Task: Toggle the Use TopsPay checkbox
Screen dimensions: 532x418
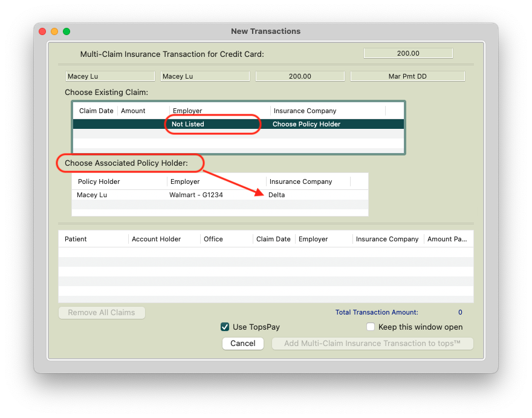Action: click(225, 327)
